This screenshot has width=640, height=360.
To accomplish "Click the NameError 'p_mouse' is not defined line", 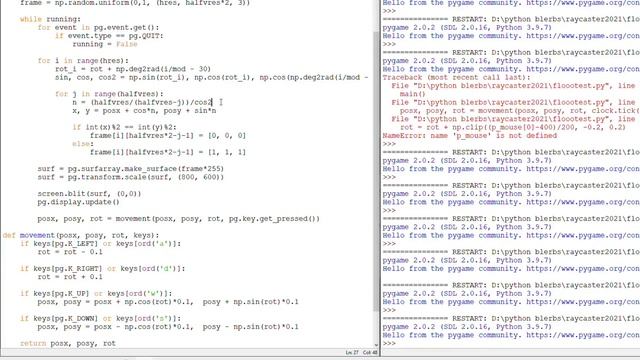I will (469, 136).
